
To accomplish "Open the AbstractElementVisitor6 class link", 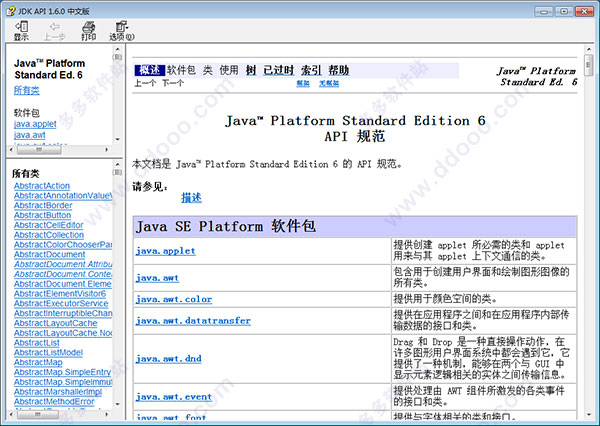I will coord(60,294).
